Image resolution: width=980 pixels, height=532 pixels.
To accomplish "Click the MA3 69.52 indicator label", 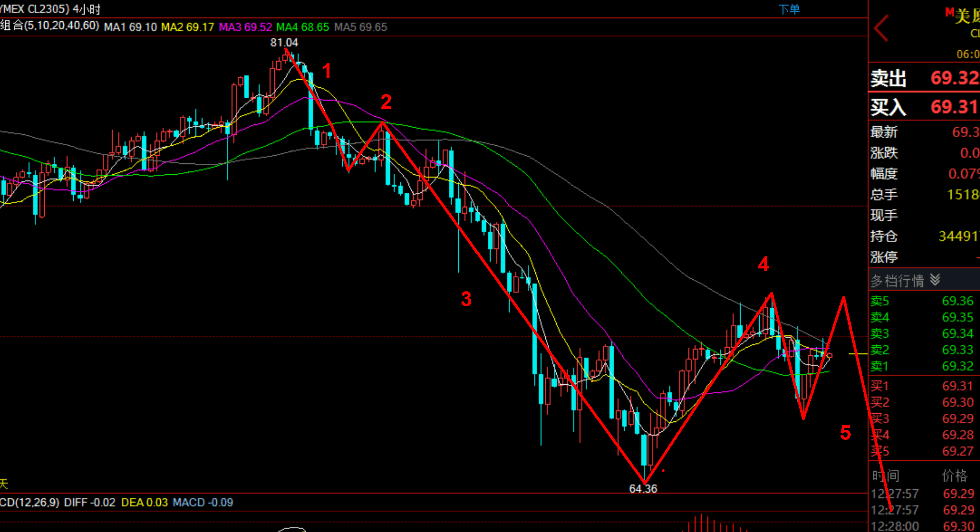I will 245,27.
